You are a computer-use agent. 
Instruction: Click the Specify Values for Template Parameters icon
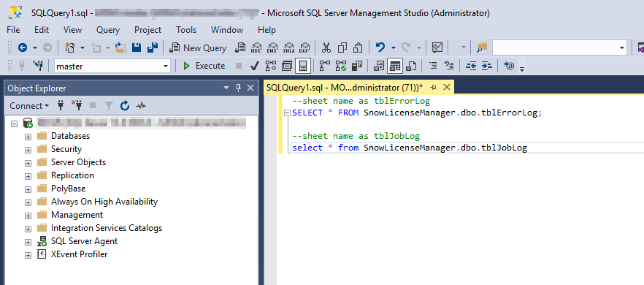[508, 66]
